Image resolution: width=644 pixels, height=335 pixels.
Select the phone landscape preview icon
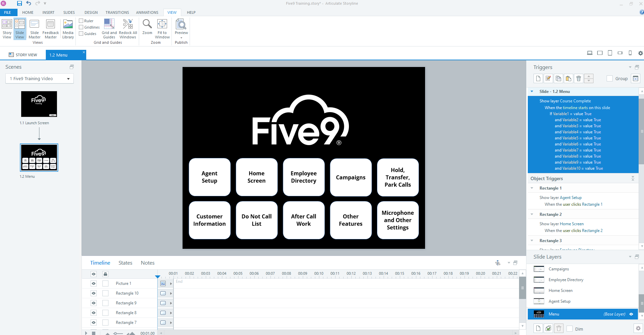[x=620, y=53]
